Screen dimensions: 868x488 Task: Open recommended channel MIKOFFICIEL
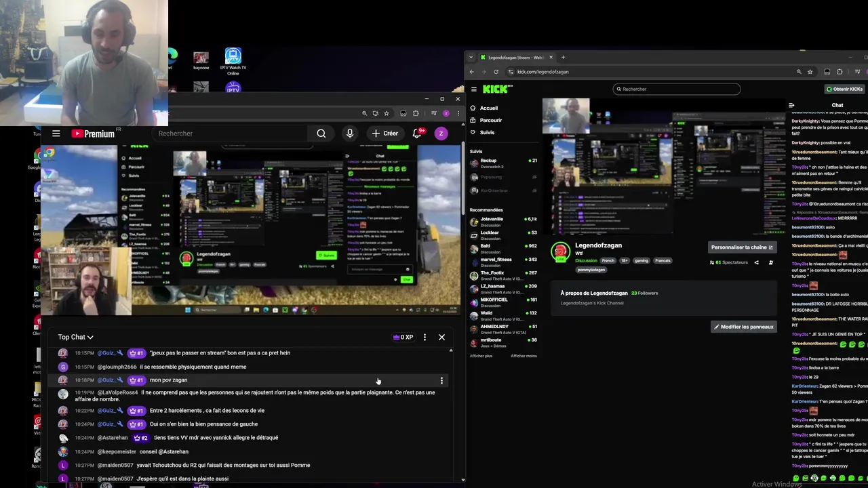(x=503, y=302)
